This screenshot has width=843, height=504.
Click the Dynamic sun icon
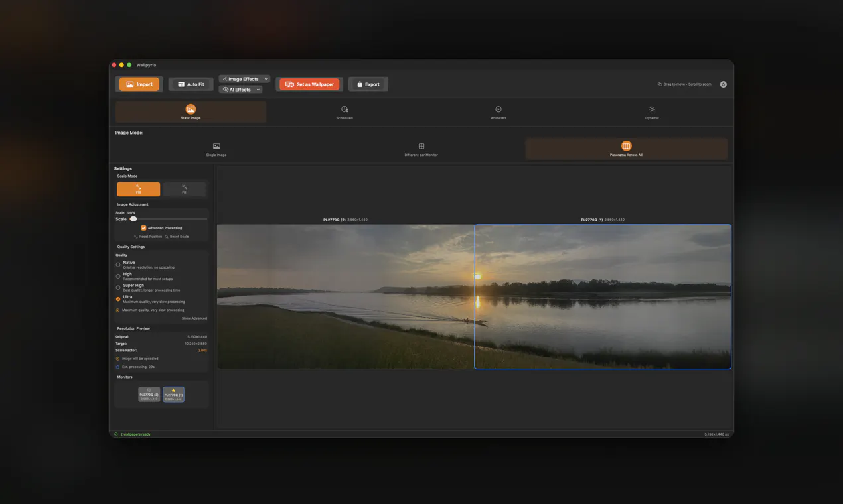(652, 109)
